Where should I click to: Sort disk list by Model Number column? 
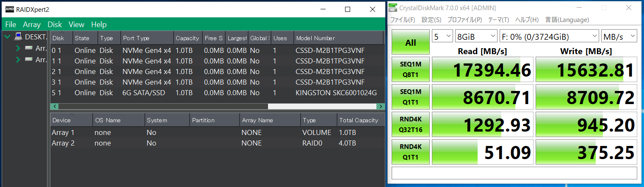pyautogui.click(x=339, y=38)
